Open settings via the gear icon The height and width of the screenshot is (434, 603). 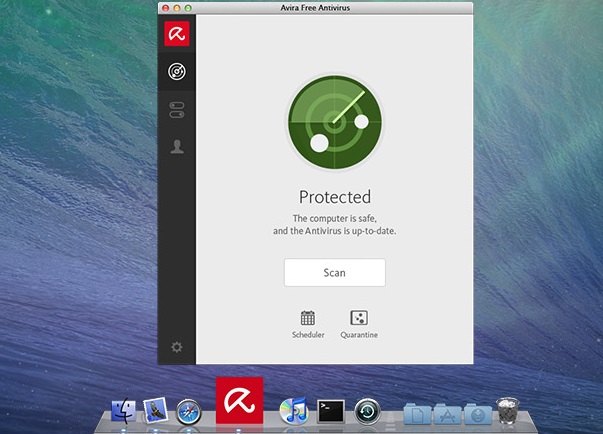(176, 347)
